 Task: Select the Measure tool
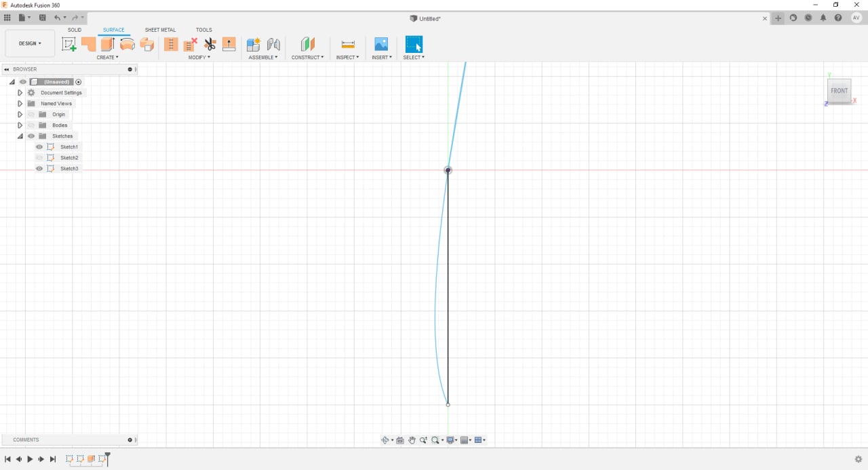coord(348,44)
